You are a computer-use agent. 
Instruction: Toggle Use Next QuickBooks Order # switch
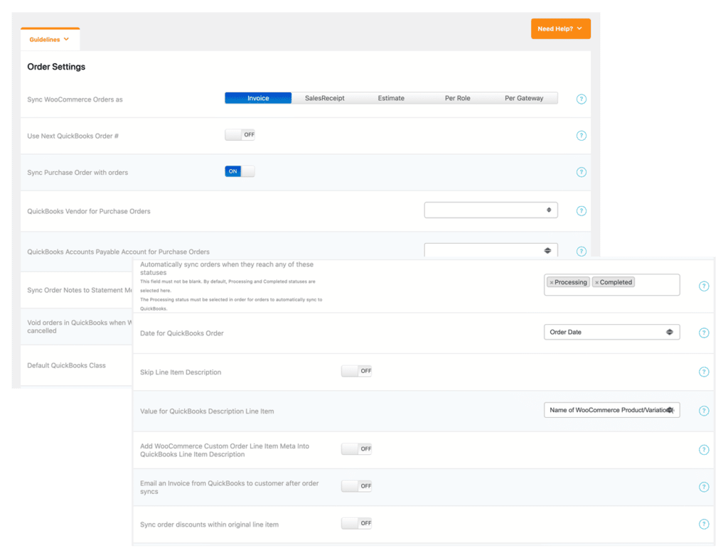[x=240, y=134]
